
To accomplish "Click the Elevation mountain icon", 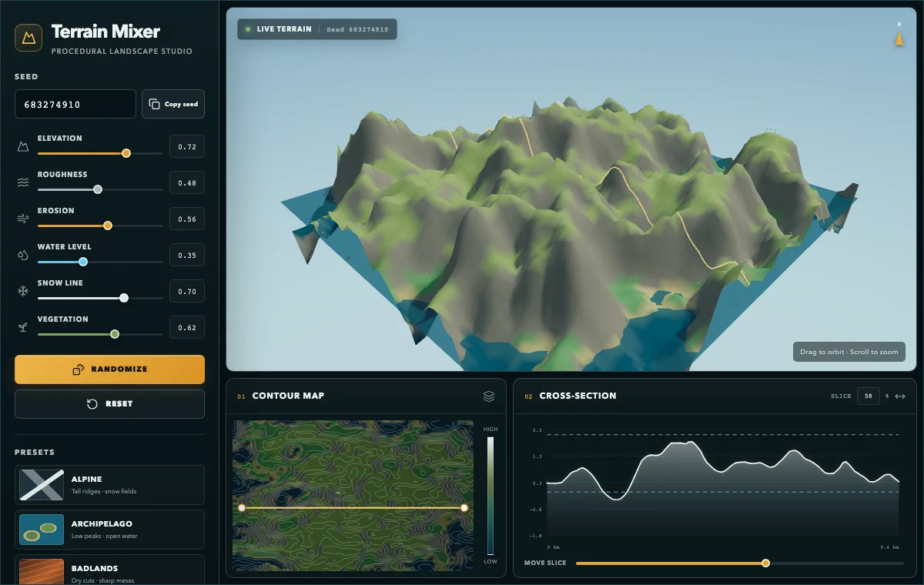I will pyautogui.click(x=23, y=146).
